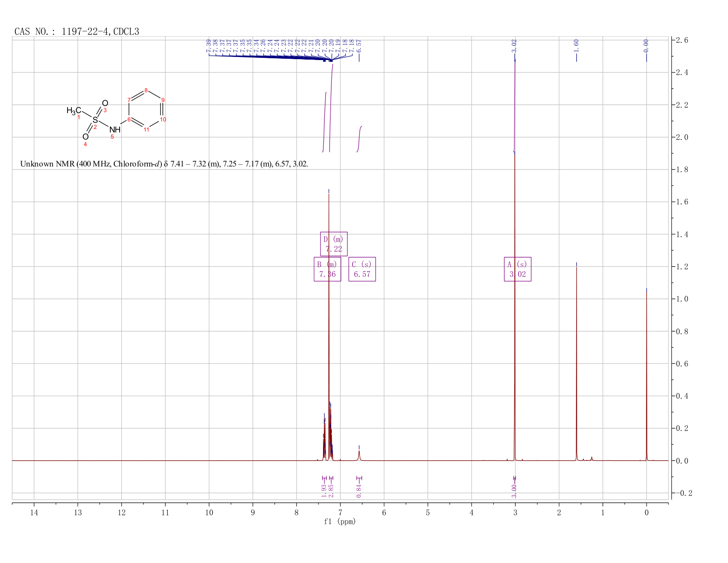Click the integral value 1.93 label
The width and height of the screenshot is (728, 563).
point(324,491)
